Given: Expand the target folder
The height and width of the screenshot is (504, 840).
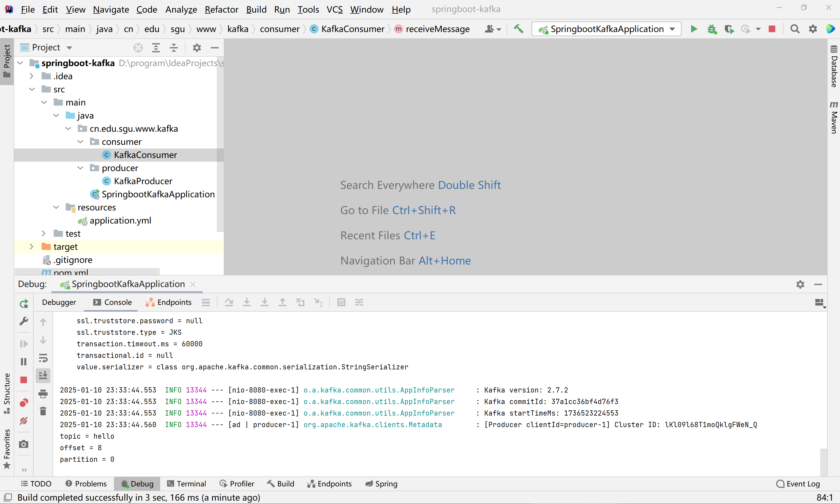Looking at the screenshot, I should coord(31,247).
